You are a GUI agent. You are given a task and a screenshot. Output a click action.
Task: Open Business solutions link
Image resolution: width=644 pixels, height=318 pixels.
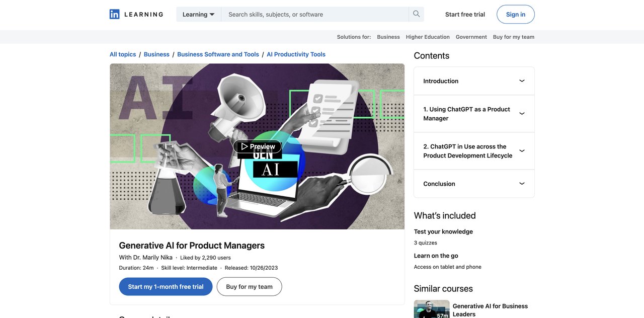388,37
